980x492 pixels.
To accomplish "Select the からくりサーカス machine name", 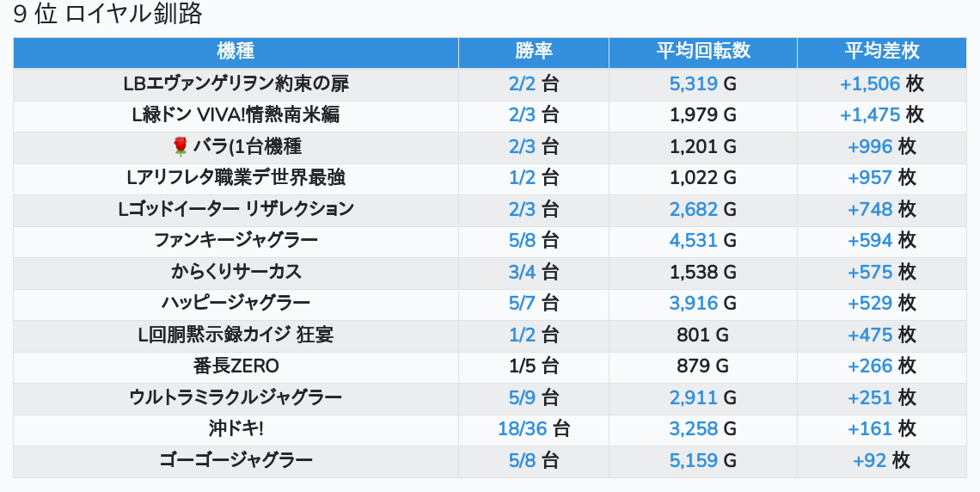I will [236, 272].
